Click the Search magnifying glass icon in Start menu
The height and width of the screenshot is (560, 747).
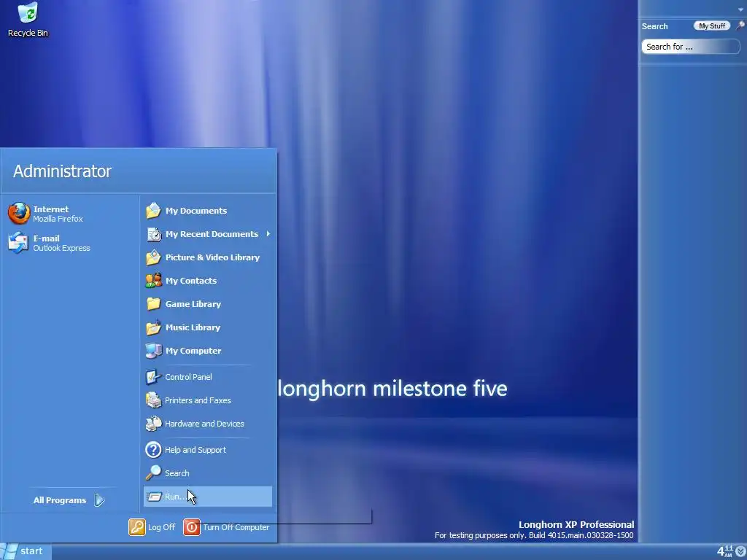click(153, 472)
